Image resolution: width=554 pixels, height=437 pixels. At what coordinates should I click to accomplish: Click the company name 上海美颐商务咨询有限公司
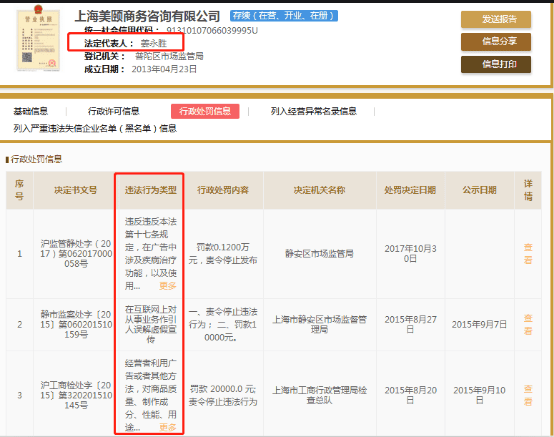pyautogui.click(x=147, y=16)
